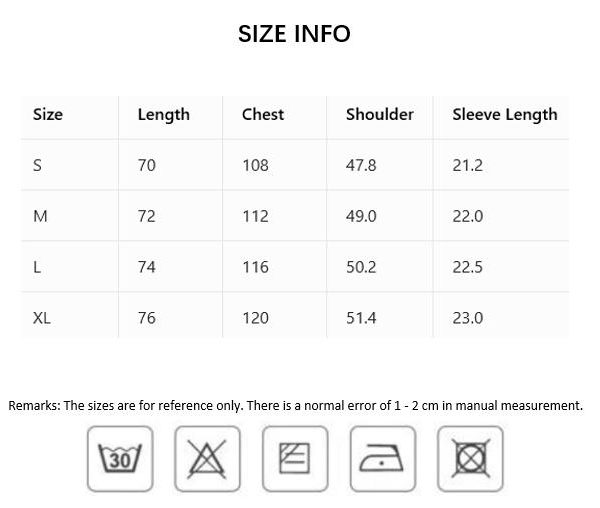The width and height of the screenshot is (600, 508).
Task: Click the sleeve length value 22.5
Action: (468, 267)
